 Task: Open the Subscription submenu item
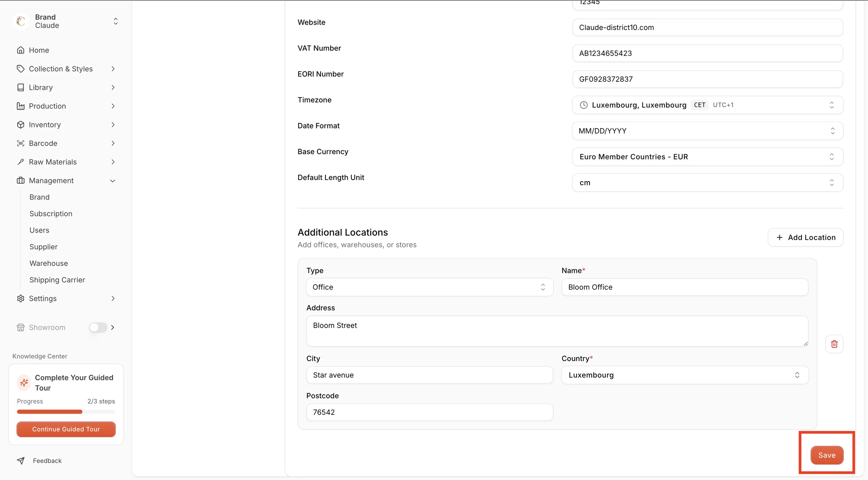[51, 214]
